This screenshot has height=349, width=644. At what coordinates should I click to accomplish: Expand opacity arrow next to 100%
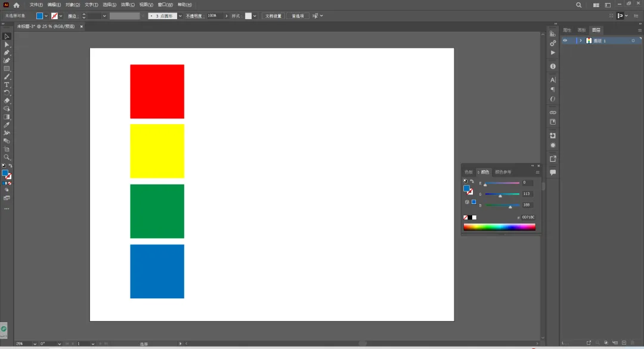coord(227,16)
